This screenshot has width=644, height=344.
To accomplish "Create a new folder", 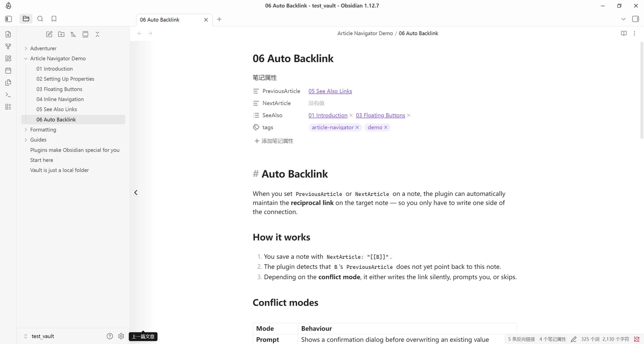I will tap(61, 34).
